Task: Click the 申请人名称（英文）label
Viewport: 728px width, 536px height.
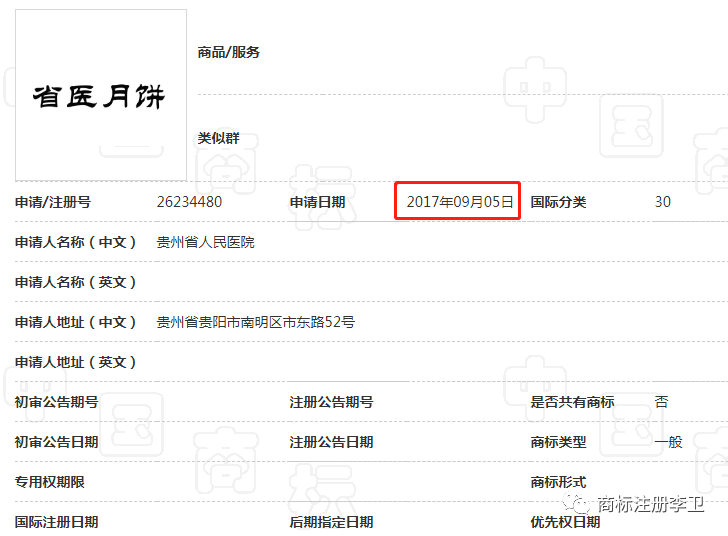Action: pyautogui.click(x=75, y=282)
